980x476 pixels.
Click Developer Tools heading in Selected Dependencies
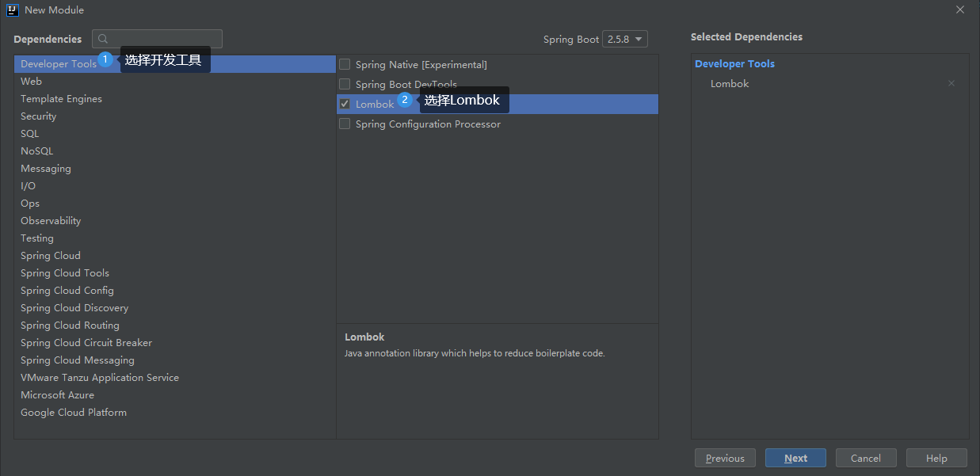pos(734,63)
